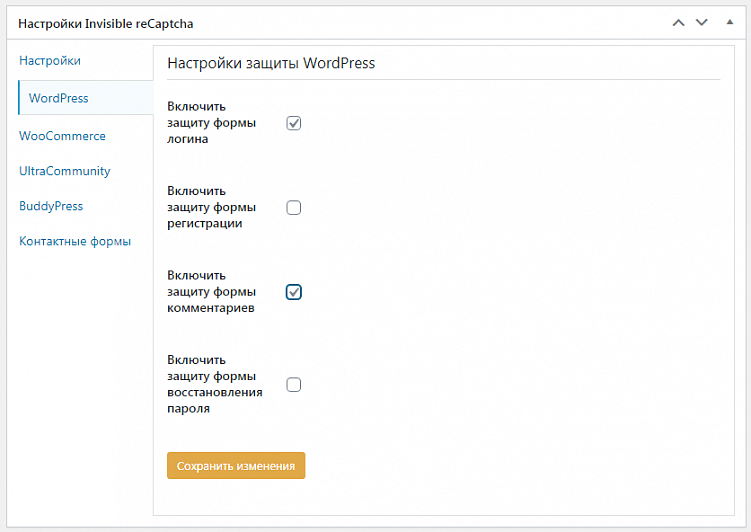Enable registration form protection checkbox
Image resolution: width=751 pixels, height=532 pixels.
coord(294,208)
